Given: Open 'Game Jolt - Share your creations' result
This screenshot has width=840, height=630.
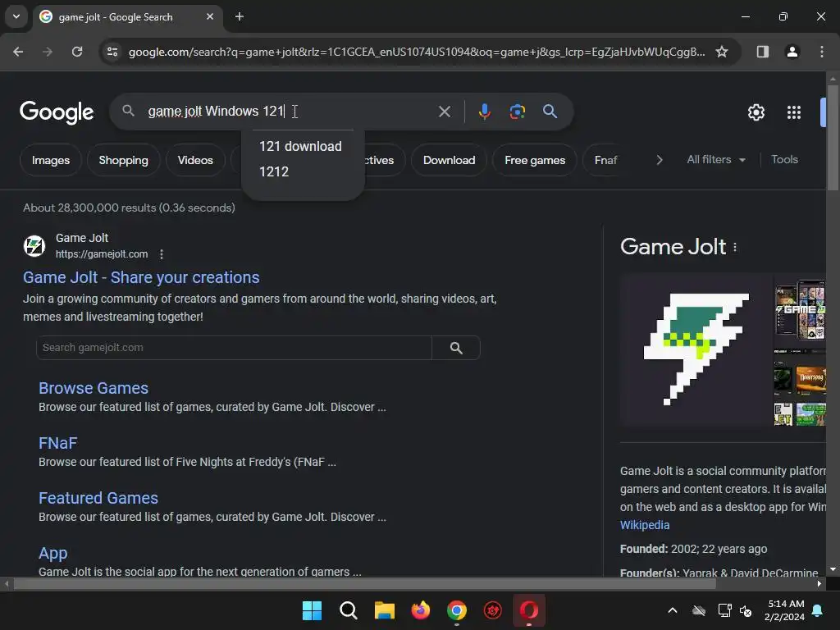Looking at the screenshot, I should click(141, 277).
